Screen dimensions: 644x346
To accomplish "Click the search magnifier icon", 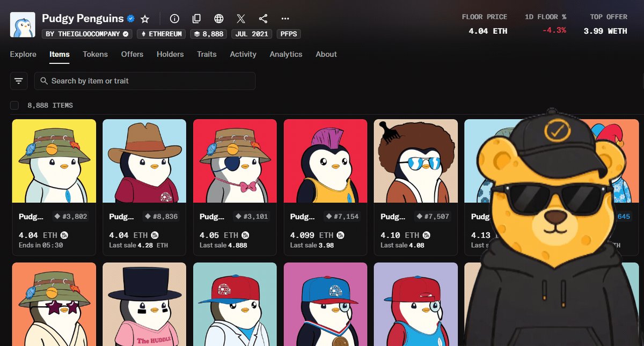I will pyautogui.click(x=45, y=81).
